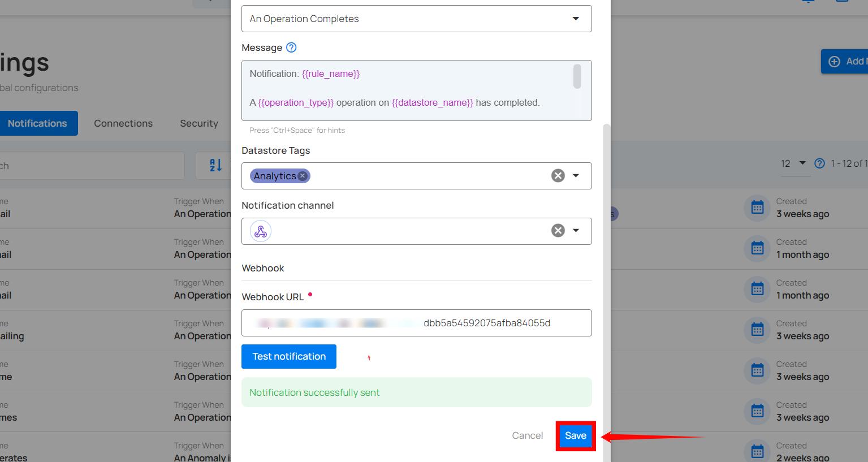The width and height of the screenshot is (868, 462).
Task: Click the Test notification button
Action: [x=289, y=357]
